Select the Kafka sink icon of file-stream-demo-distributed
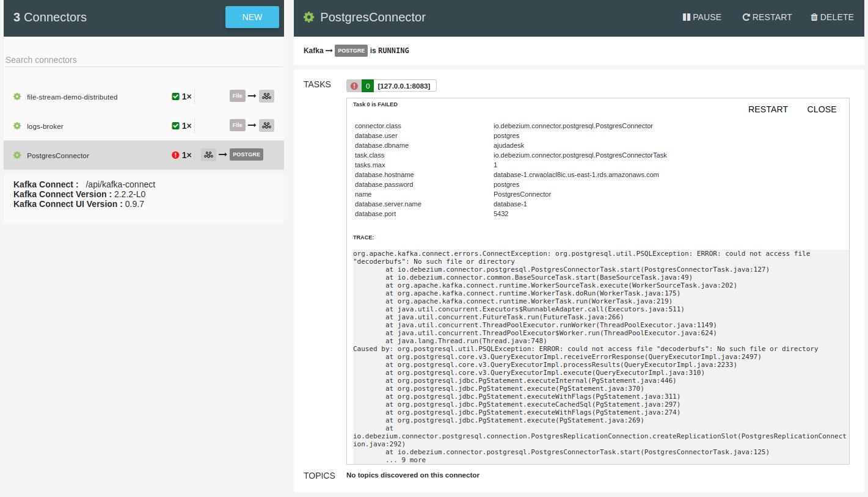868x497 pixels. [x=266, y=96]
